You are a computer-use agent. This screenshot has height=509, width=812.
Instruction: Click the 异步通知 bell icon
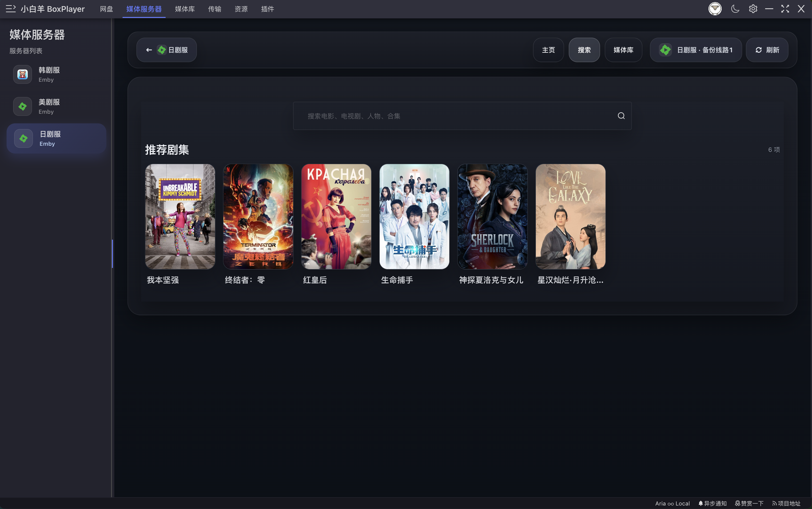click(700, 503)
